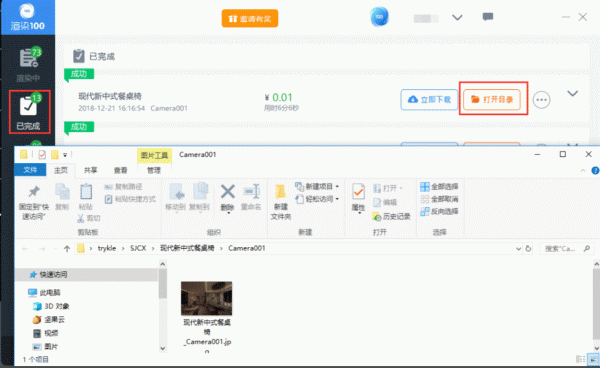Click SJCX in the address breadcrumb

point(138,248)
